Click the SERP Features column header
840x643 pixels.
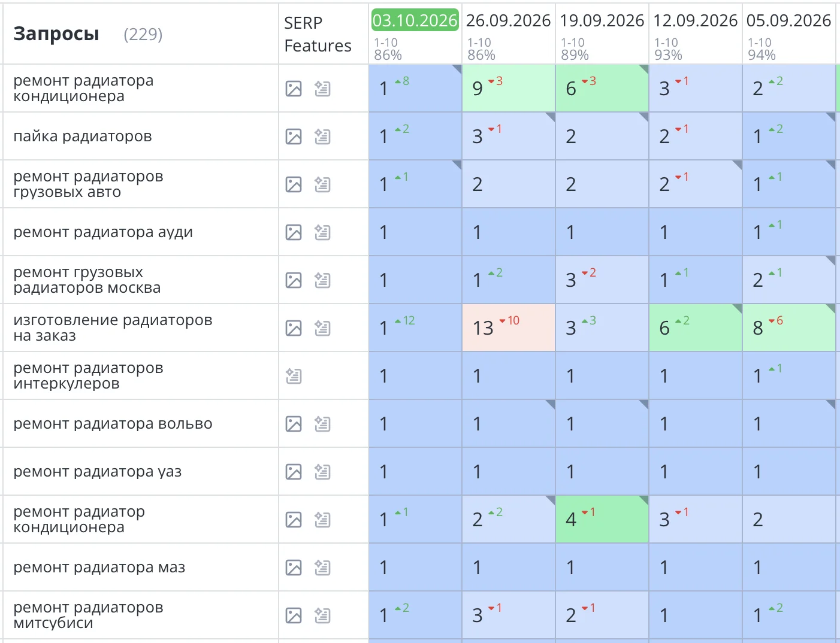pos(318,34)
